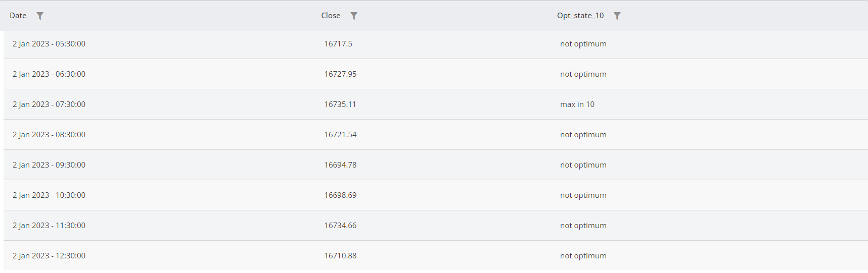The width and height of the screenshot is (868, 273).
Task: Click the Close value 16735.11
Action: click(x=340, y=104)
